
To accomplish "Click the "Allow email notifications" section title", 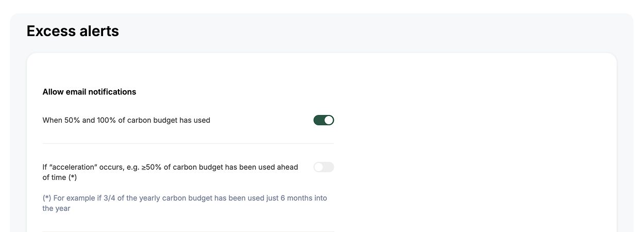I will (x=89, y=92).
